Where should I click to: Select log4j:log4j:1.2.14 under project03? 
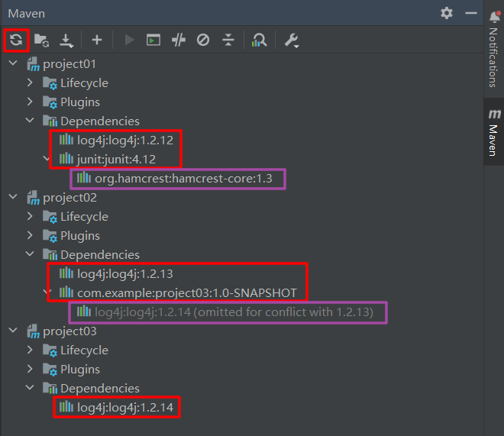(x=125, y=408)
